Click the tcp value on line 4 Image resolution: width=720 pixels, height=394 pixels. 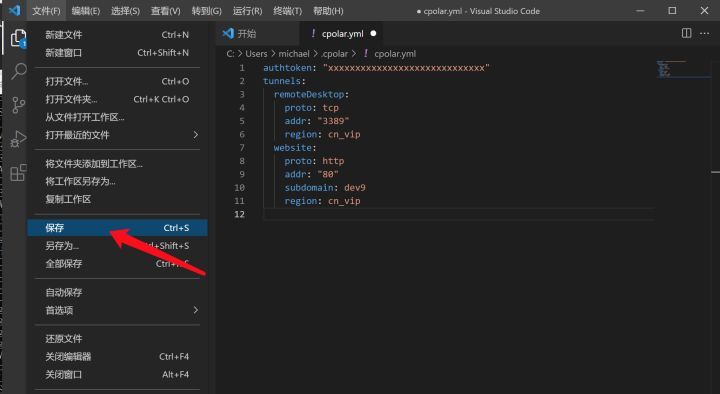point(331,108)
